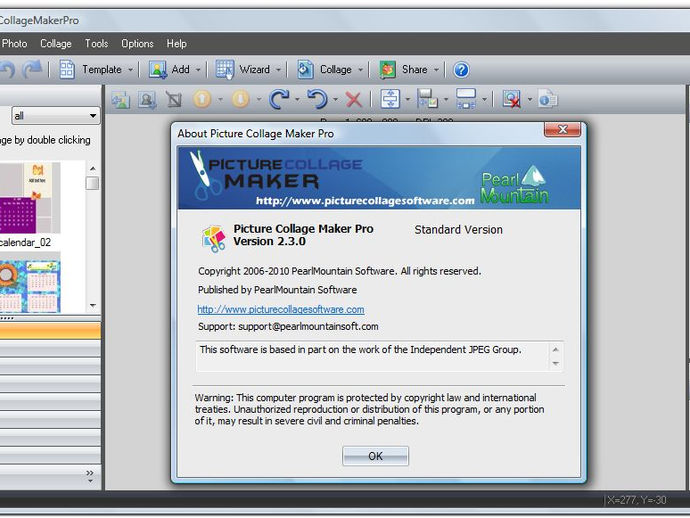Screen dimensions: 690x518
Task: Click scroll down arrow in the license text box
Action: pos(555,364)
